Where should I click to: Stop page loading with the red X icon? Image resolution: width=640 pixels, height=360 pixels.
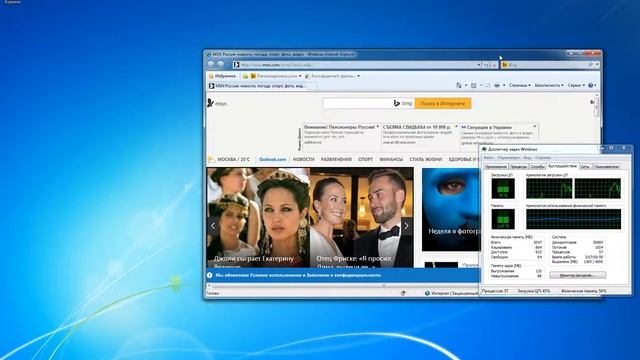pyautogui.click(x=494, y=65)
